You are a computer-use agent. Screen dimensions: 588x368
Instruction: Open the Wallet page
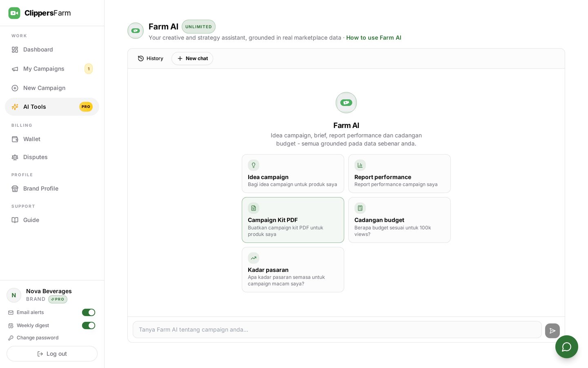52,139
